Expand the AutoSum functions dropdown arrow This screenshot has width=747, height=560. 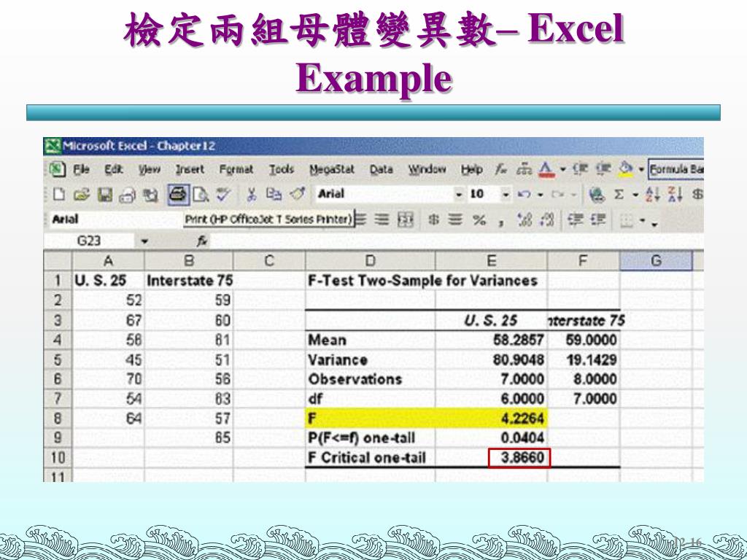(x=635, y=194)
